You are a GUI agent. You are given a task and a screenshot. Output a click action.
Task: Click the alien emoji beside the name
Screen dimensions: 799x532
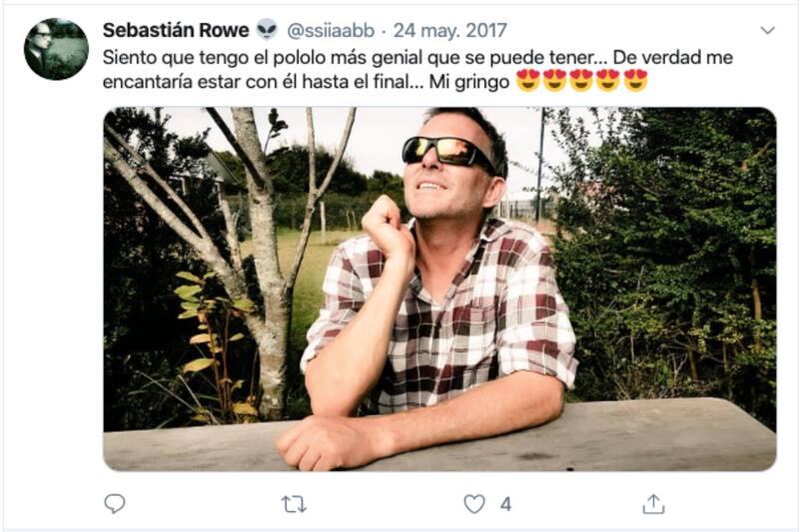(x=267, y=30)
